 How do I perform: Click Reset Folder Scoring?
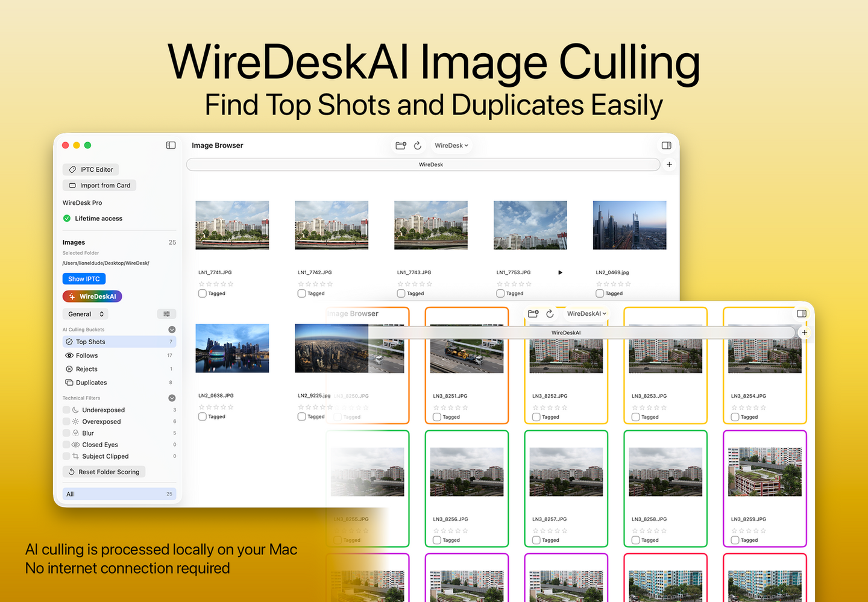pos(104,472)
